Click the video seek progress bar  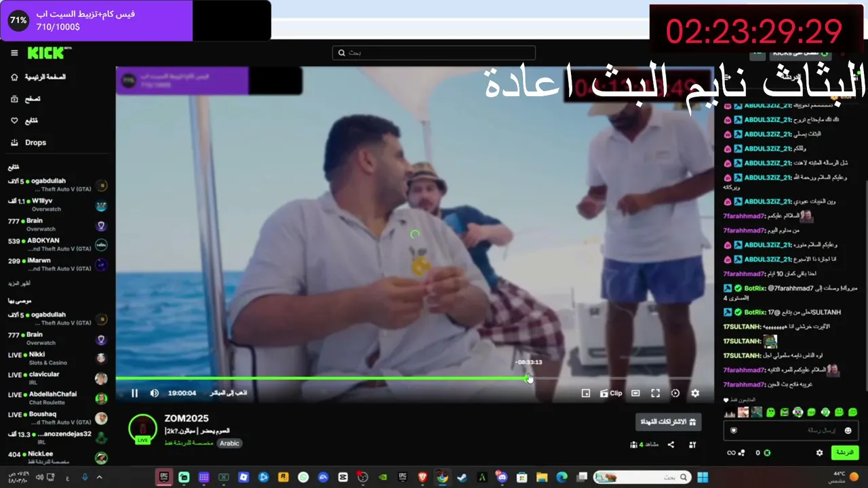click(x=414, y=378)
